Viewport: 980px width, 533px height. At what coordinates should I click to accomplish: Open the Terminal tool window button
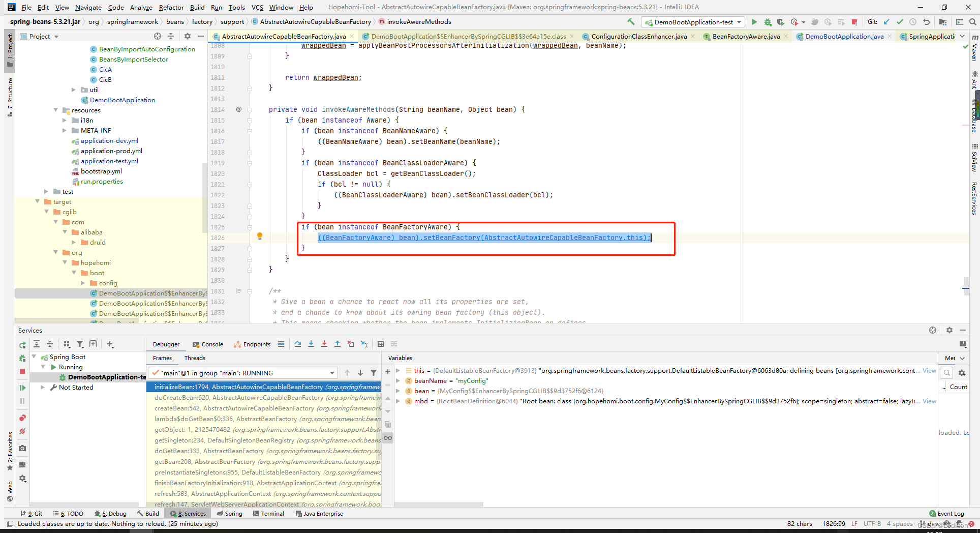click(x=268, y=514)
